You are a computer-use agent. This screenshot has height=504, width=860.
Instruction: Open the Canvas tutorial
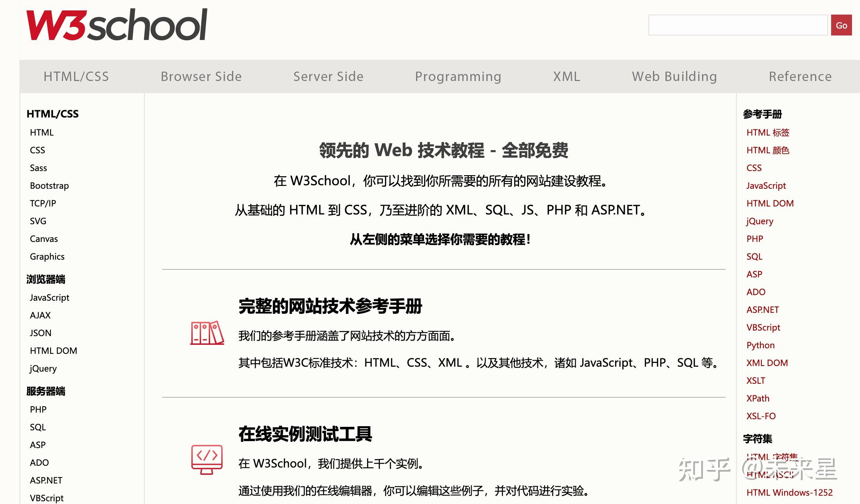(x=44, y=239)
